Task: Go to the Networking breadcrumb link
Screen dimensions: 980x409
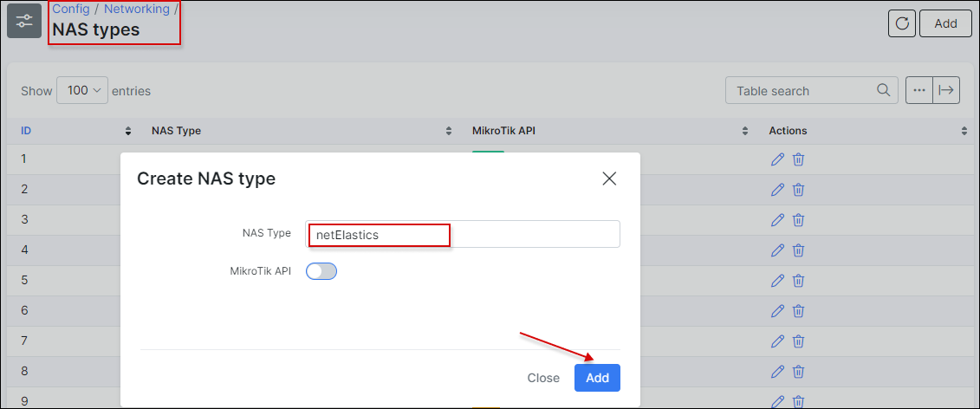Action: tap(137, 9)
